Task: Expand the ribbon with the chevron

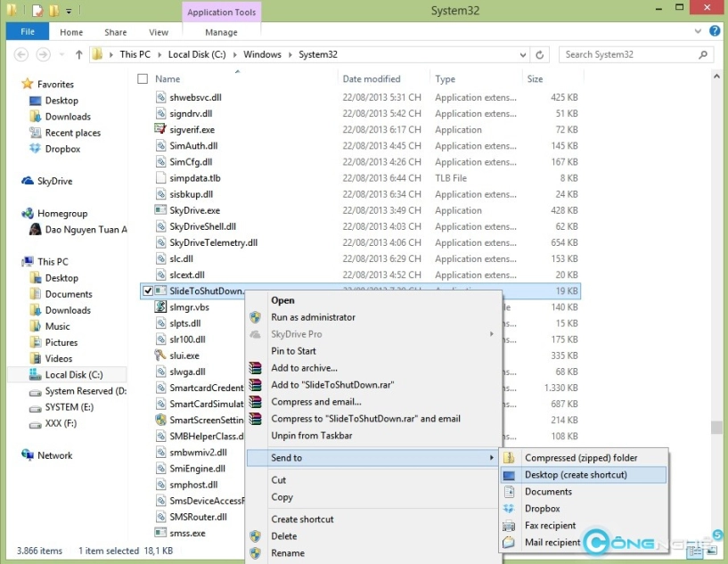Action: (698, 31)
